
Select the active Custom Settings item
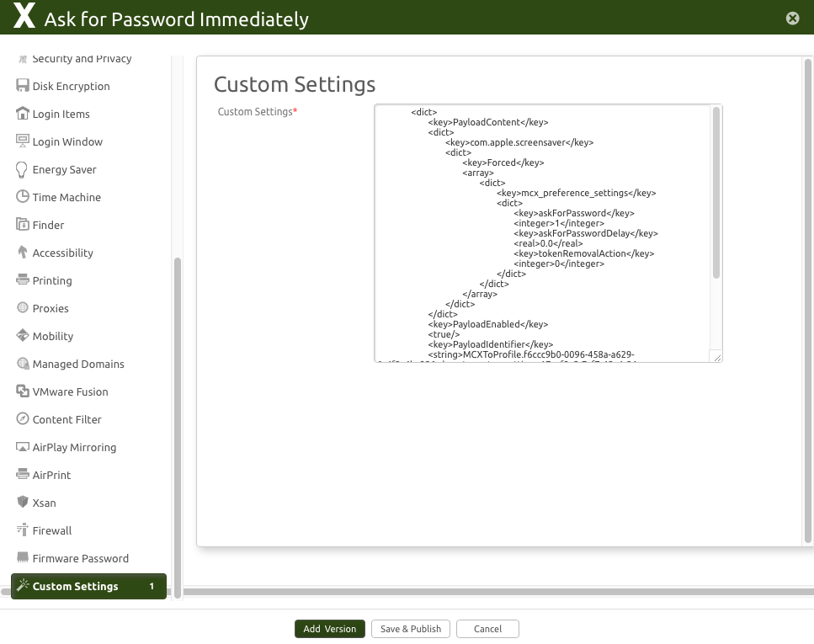88,586
